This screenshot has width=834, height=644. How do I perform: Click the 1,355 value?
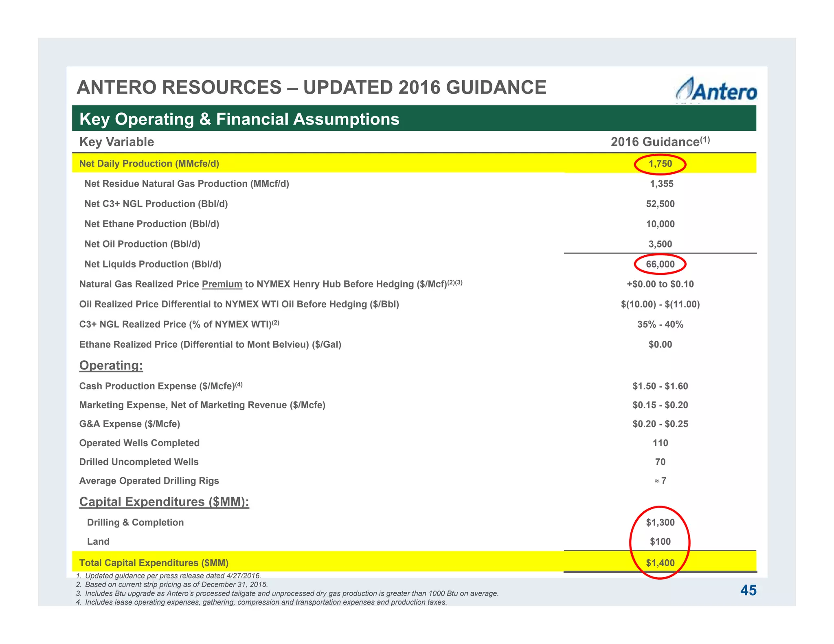point(662,184)
